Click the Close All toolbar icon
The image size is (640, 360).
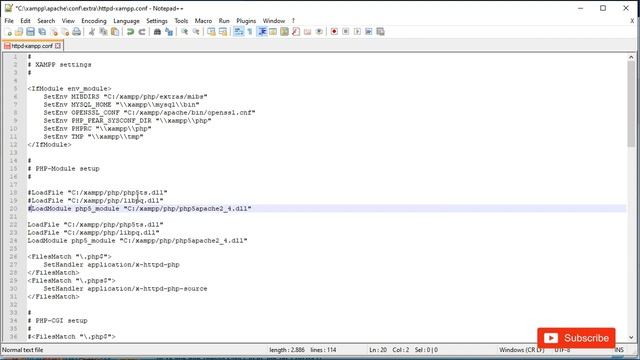point(65,32)
